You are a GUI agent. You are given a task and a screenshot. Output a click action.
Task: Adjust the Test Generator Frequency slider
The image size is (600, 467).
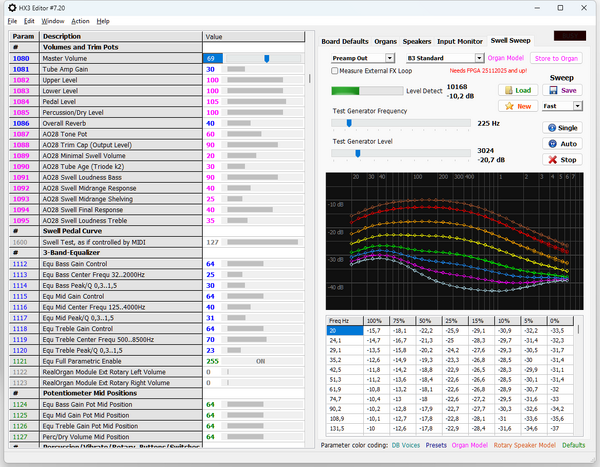coord(349,123)
